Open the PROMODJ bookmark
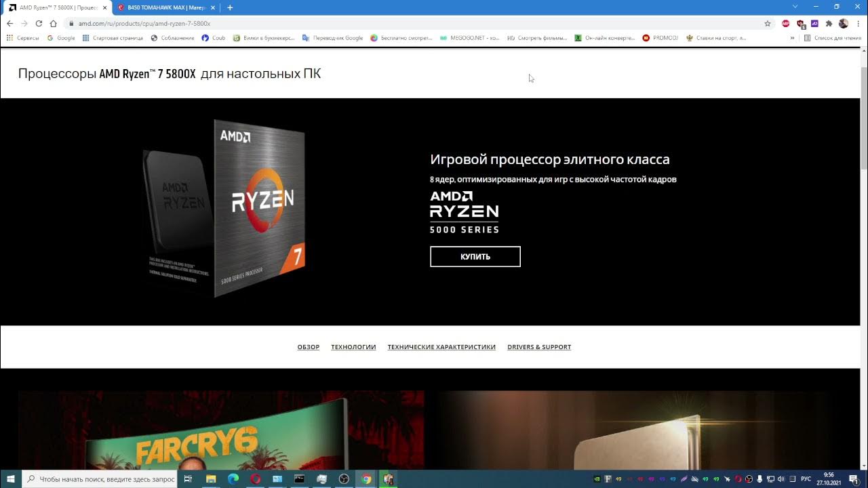Image resolution: width=868 pixels, height=488 pixels. (660, 38)
